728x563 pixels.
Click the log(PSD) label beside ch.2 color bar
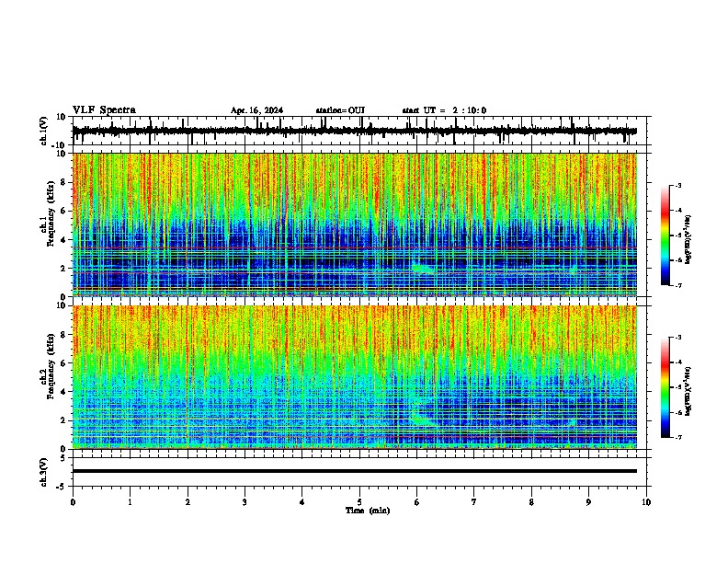coord(688,392)
